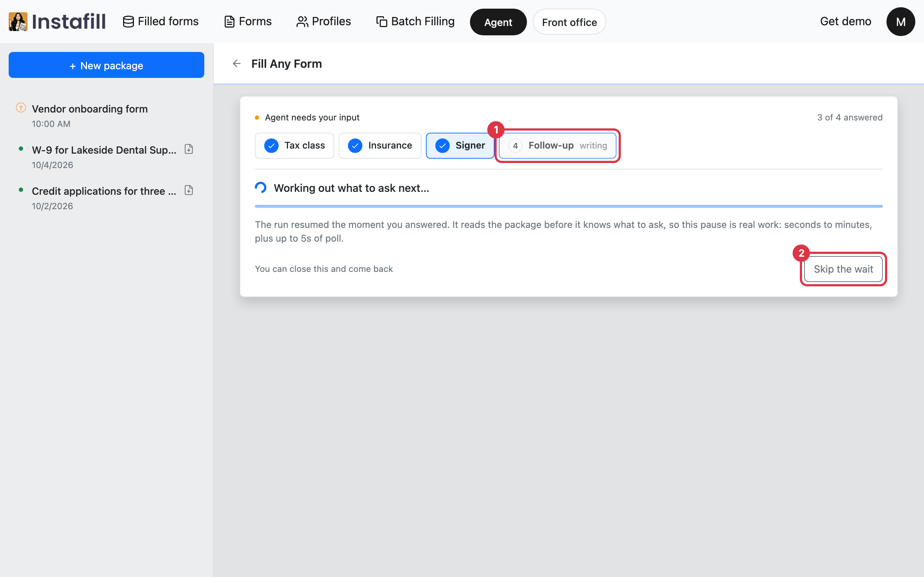Click the Profiles people icon

302,22
